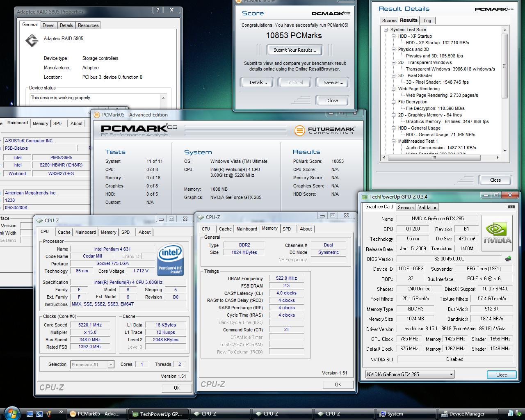Click the Intel Pentium 4 logo in CPU-Z

pos(170,259)
